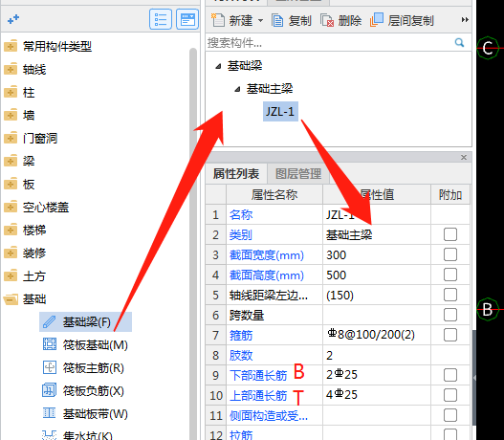504x440 pixels.
Task: Close the properties panel
Action: point(464,157)
